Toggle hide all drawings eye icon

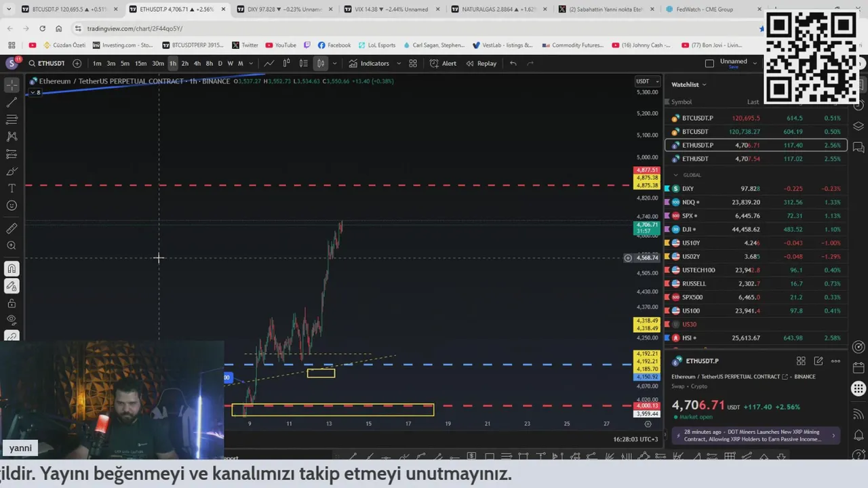[12, 319]
